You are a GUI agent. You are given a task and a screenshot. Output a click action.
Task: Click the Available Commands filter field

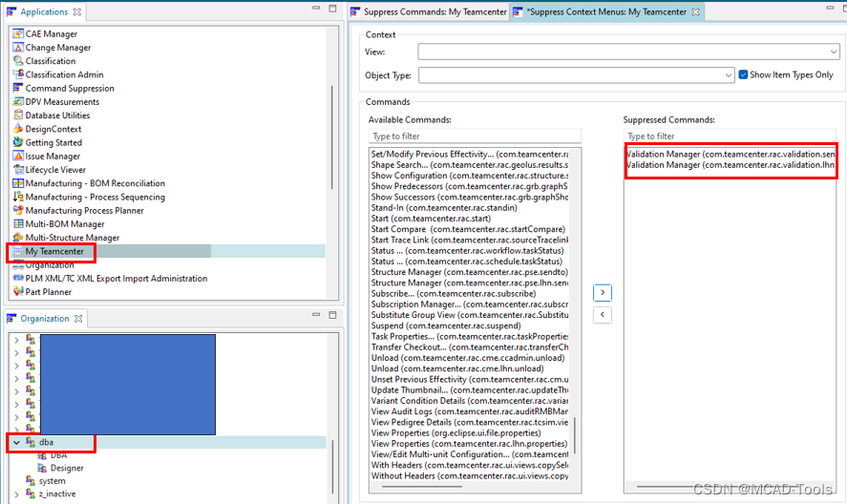click(475, 136)
